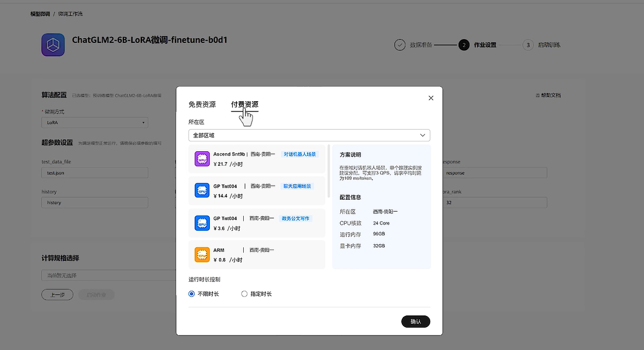Image resolution: width=644 pixels, height=350 pixels.
Task: Select the 付费资源 tab
Action: pyautogui.click(x=245, y=104)
